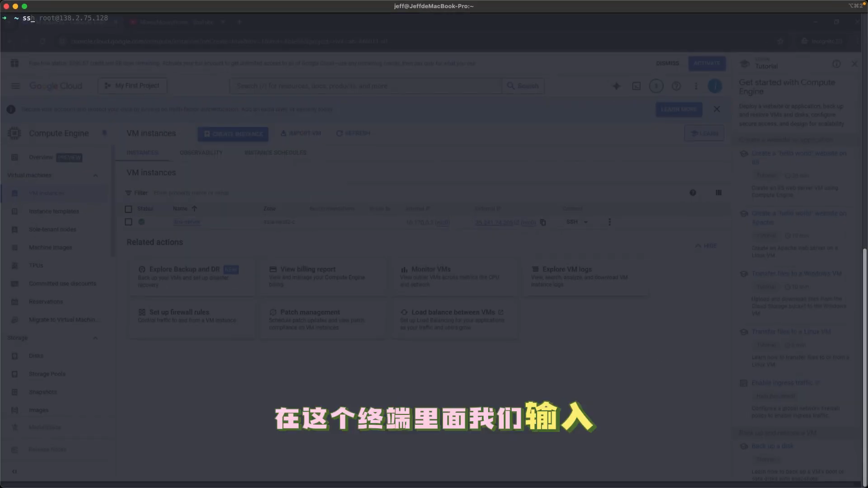The width and height of the screenshot is (868, 488).
Task: Close the Tutorial side panel
Action: (x=854, y=64)
